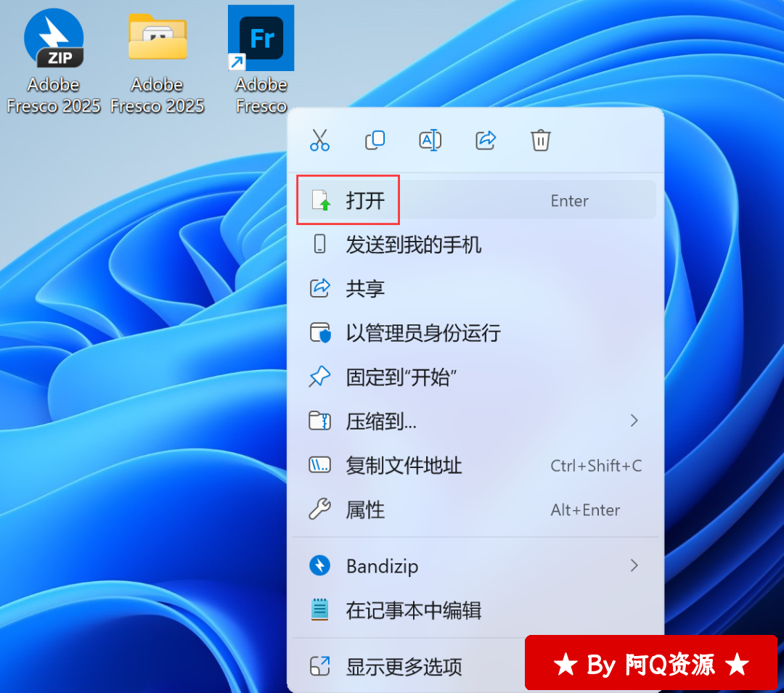Expand the 压缩到... submenu chevron
The height and width of the screenshot is (693, 784).
(634, 421)
